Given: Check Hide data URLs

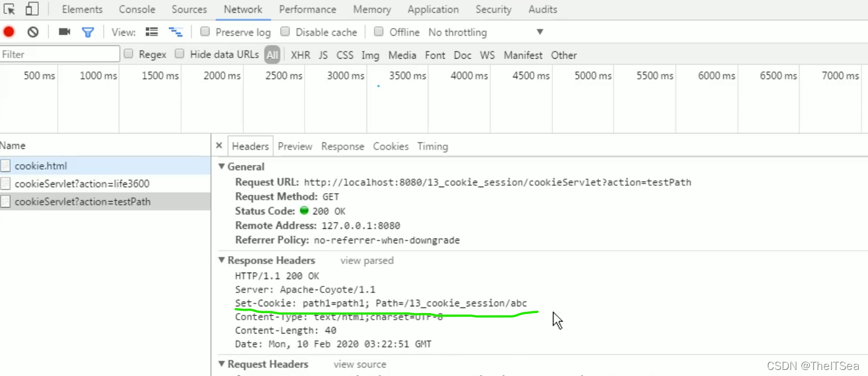Looking at the screenshot, I should tap(179, 54).
